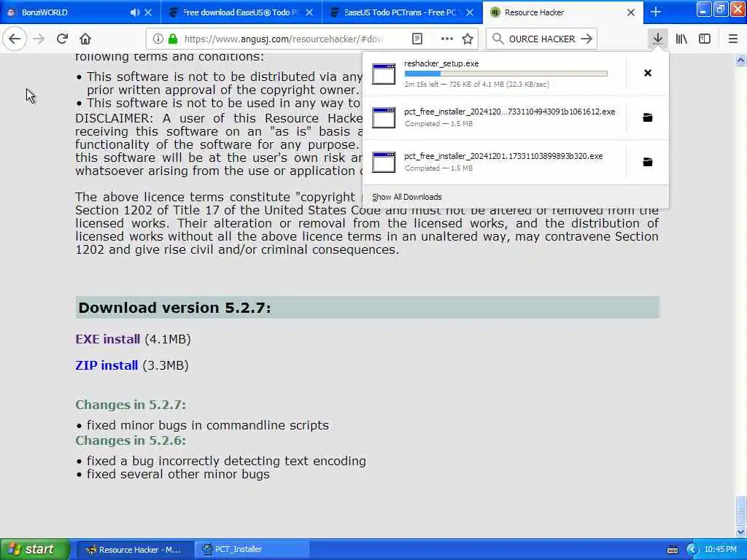Click the Changes in 5.2.7 heading
This screenshot has width=747, height=560.
click(x=131, y=405)
